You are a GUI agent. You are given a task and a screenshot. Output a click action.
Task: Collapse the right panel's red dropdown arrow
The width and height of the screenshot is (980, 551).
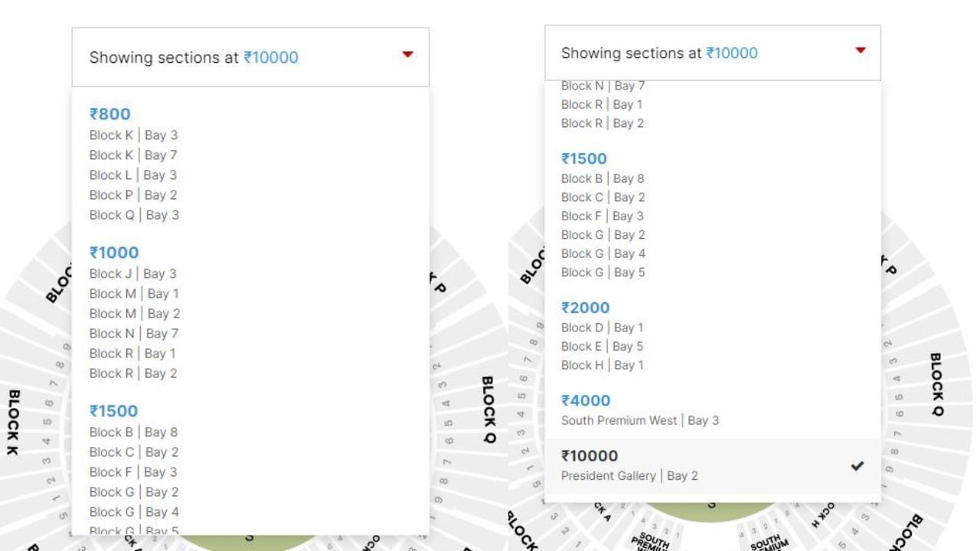coord(860,51)
